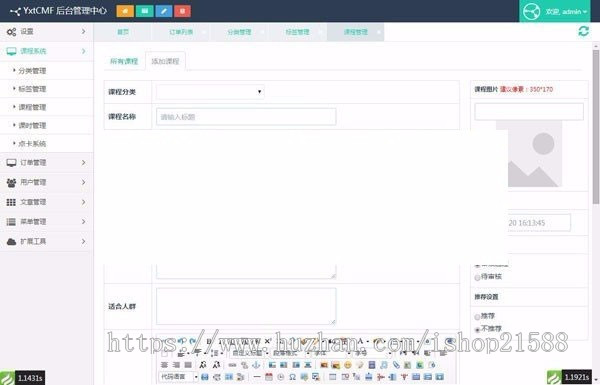This screenshot has width=600, height=385.
Task: Click the editor right-align icon
Action: pyautogui.click(x=176, y=365)
